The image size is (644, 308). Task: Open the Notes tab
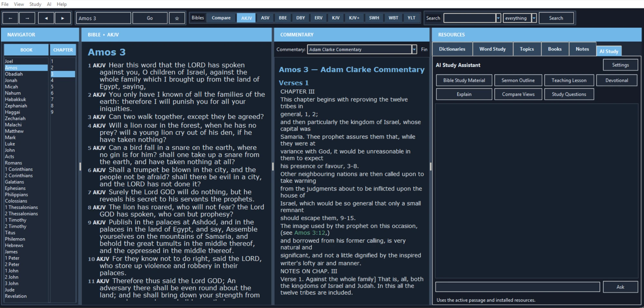pyautogui.click(x=582, y=49)
